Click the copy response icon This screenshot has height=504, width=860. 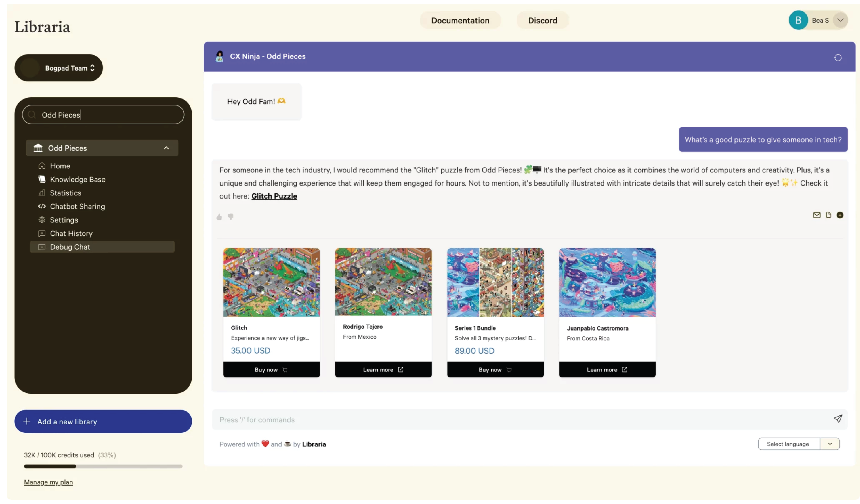point(828,215)
